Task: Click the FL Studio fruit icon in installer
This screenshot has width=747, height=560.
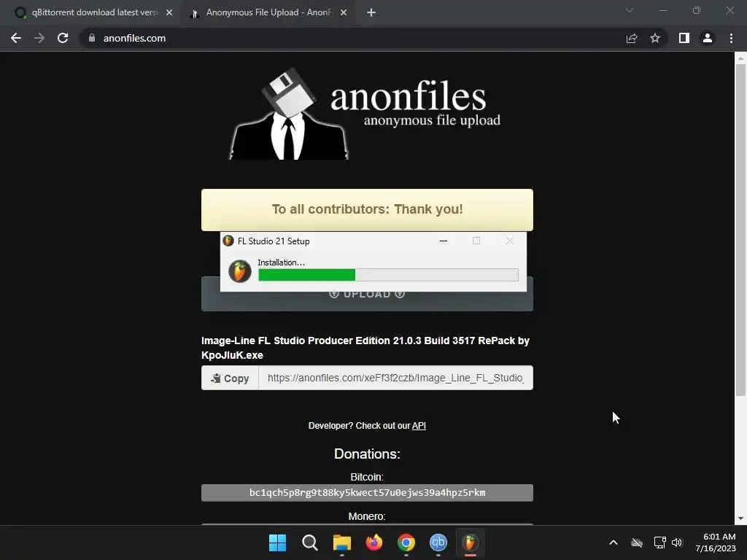Action: pyautogui.click(x=239, y=271)
